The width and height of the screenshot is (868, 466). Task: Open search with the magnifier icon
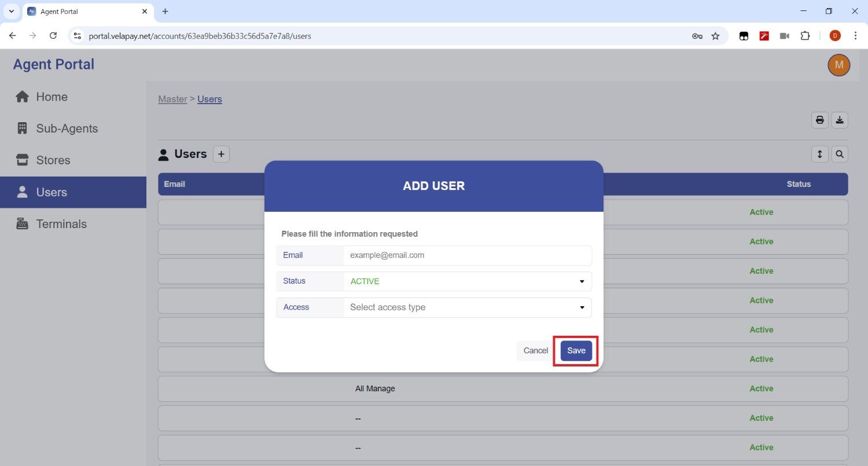tap(840, 154)
